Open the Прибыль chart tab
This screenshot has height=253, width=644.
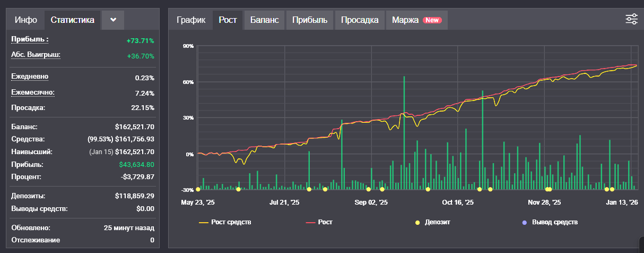(x=310, y=20)
